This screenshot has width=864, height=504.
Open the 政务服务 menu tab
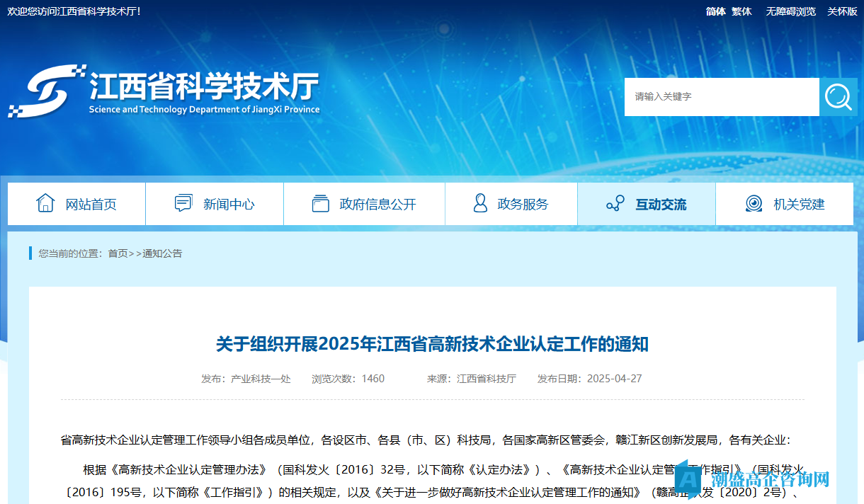point(523,204)
